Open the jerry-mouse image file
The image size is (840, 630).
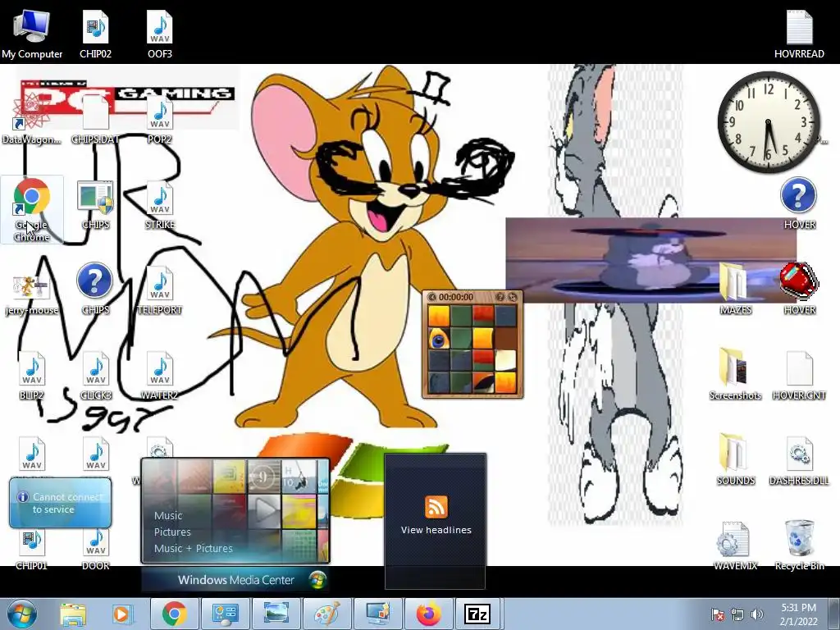32,294
